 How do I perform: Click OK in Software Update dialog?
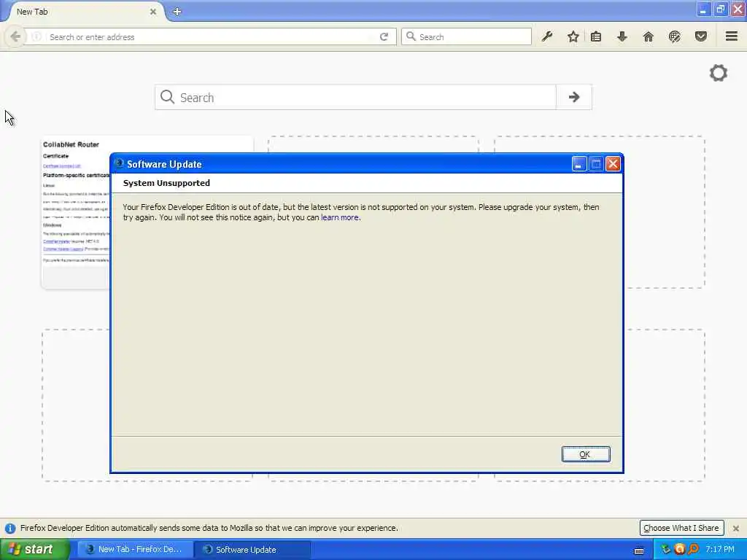(x=586, y=454)
